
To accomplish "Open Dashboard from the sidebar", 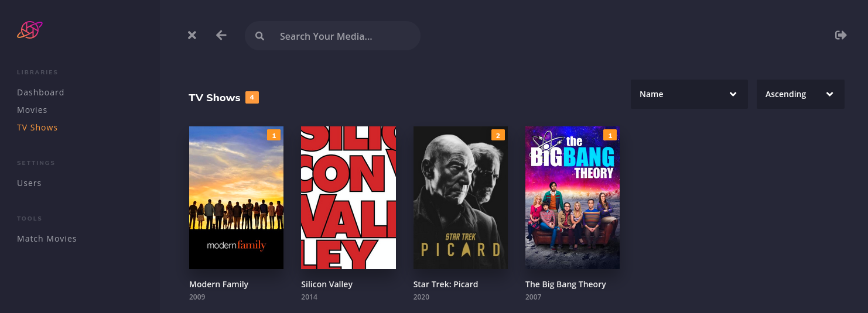I will point(40,92).
